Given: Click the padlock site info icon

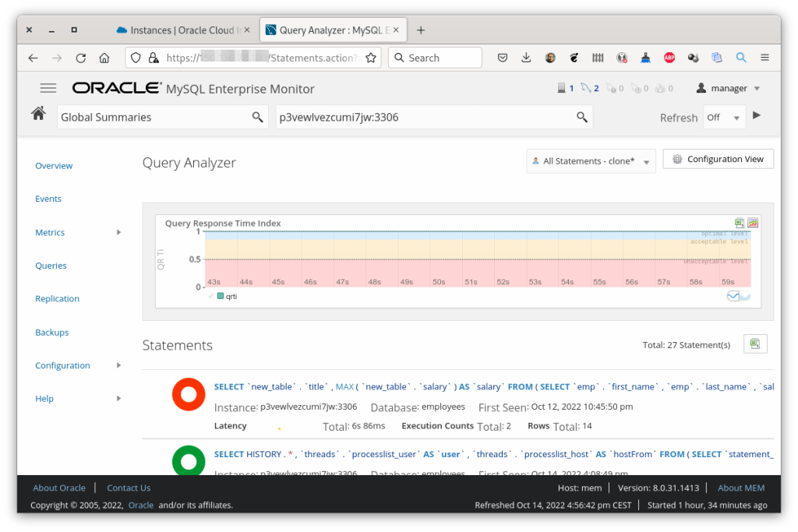Looking at the screenshot, I should pos(154,58).
